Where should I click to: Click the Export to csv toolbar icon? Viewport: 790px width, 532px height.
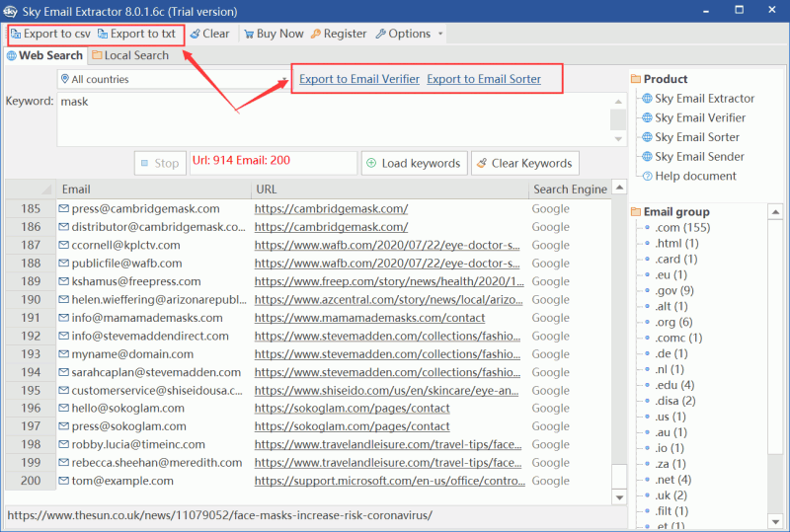[17, 34]
